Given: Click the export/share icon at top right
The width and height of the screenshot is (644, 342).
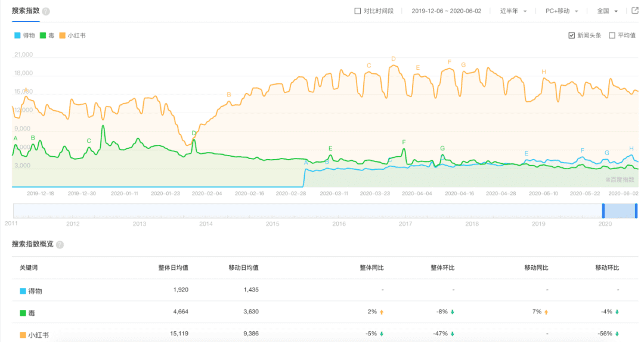Looking at the screenshot, I should coord(635,11).
